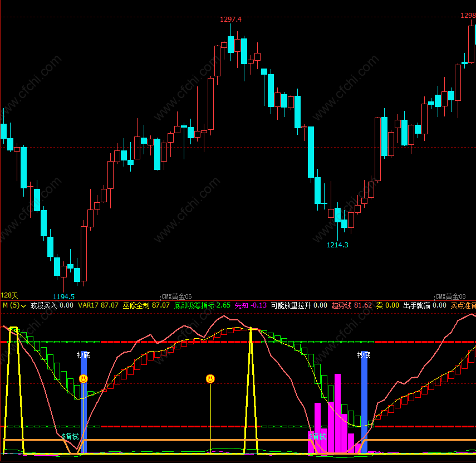Click the left $备钱 marker
Screen dimensions: 476x463
click(x=71, y=437)
